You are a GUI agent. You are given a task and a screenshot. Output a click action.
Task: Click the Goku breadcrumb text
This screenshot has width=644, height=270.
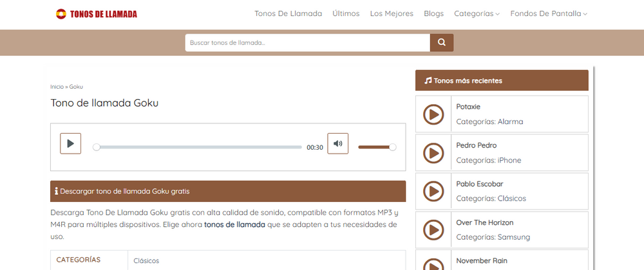coord(77,87)
